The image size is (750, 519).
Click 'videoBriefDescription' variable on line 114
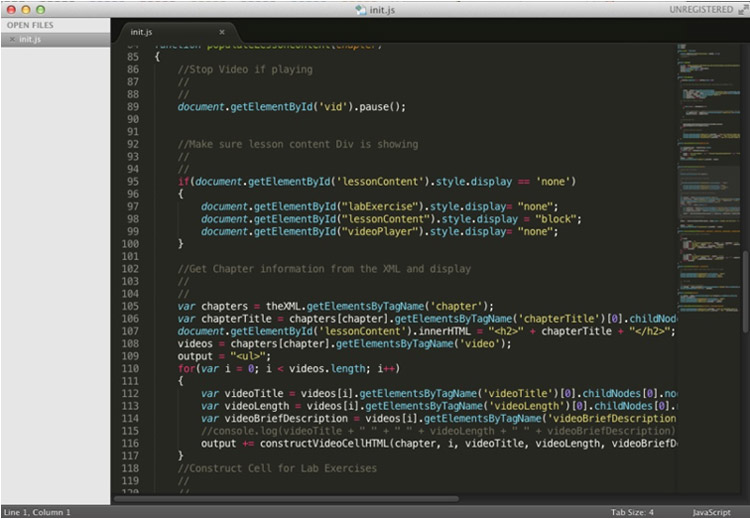pyautogui.click(x=286, y=418)
